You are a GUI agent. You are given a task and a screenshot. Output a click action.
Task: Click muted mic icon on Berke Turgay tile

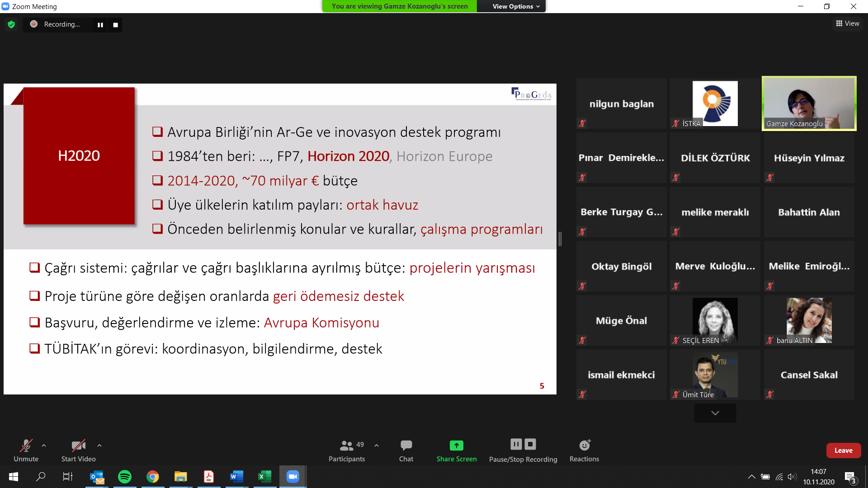pos(582,232)
